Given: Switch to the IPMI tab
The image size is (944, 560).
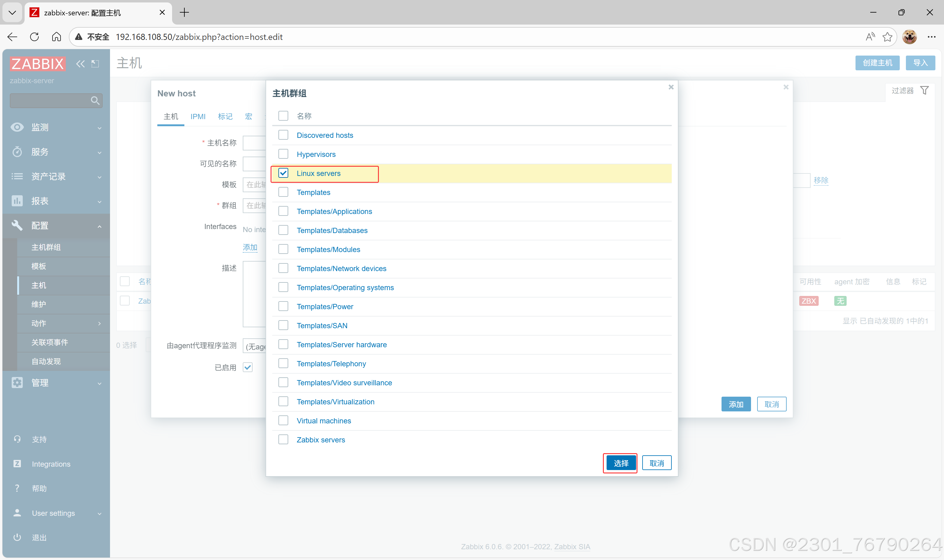Looking at the screenshot, I should pyautogui.click(x=198, y=116).
